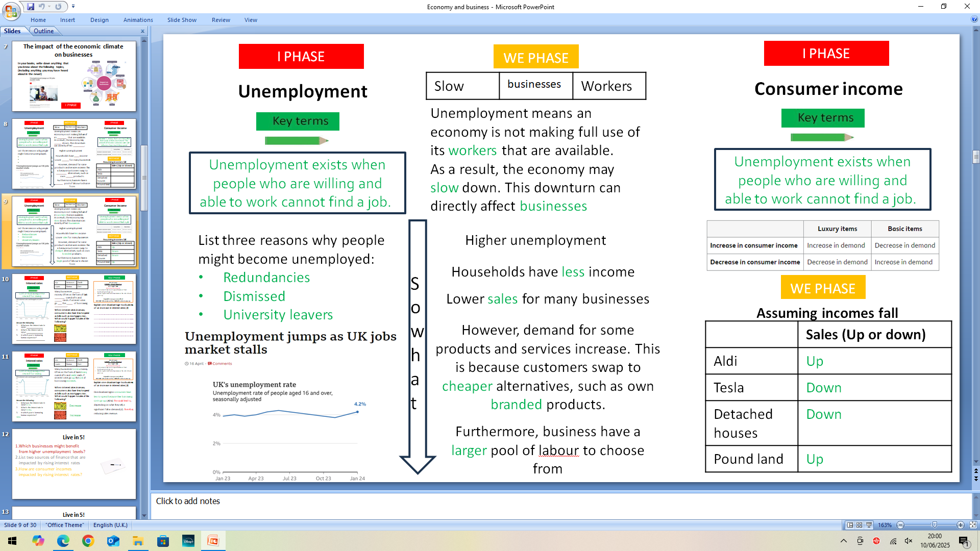980x551 pixels.
Task: Click the Office Theme status bar item
Action: 65,525
